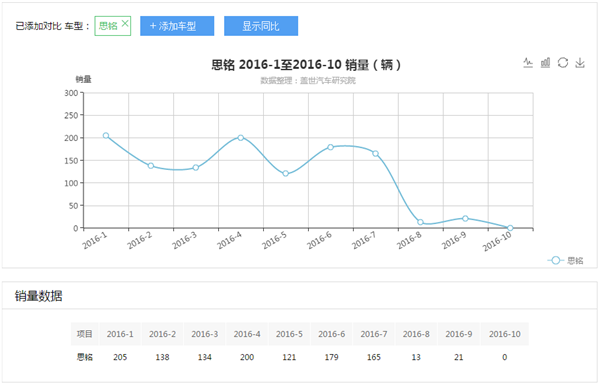The height and width of the screenshot is (385, 600).
Task: Click the table value 200
Action: pyautogui.click(x=247, y=357)
